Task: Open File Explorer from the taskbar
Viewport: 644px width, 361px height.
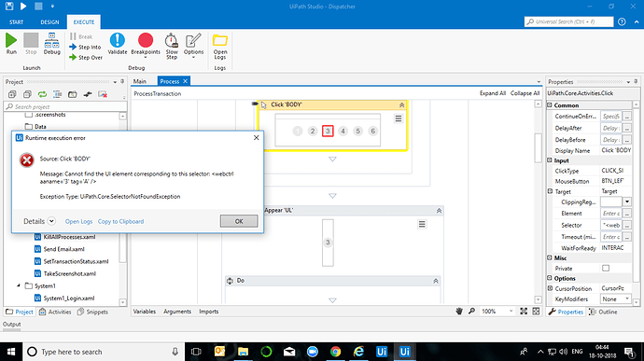Action: click(243, 352)
